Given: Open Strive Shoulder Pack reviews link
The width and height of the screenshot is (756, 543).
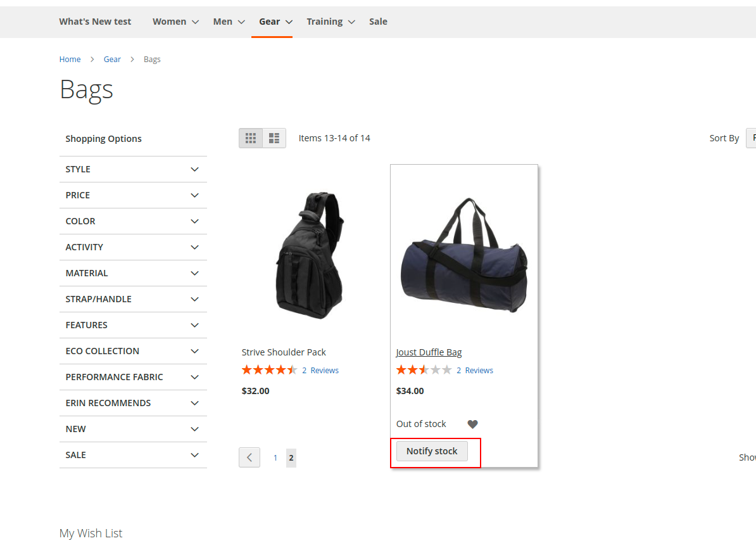Looking at the screenshot, I should tap(320, 371).
